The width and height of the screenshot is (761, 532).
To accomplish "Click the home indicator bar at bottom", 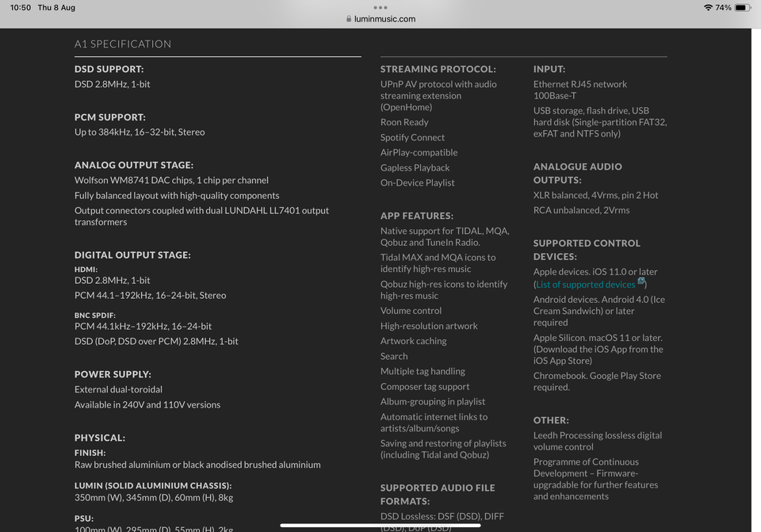I will tap(380, 525).
